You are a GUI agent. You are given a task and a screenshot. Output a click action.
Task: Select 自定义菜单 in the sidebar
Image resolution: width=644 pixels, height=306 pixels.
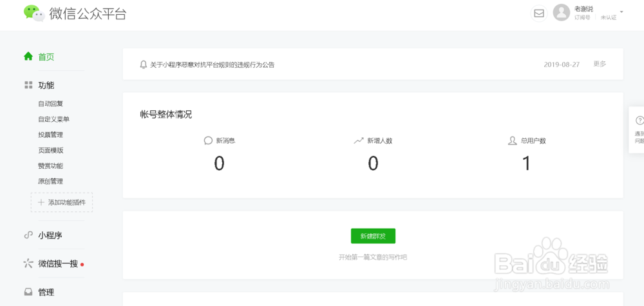[54, 120]
